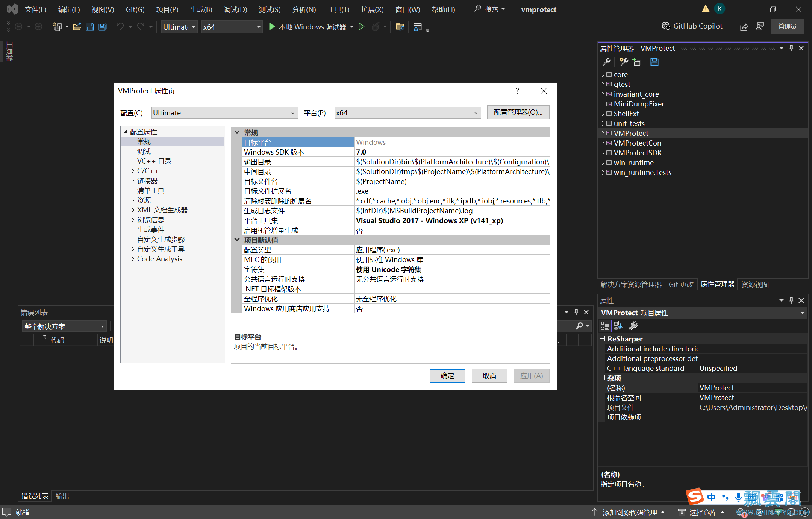Image resolution: width=812 pixels, height=519 pixels.
Task: Switch Properties panel to Categorized view
Action: tap(605, 326)
